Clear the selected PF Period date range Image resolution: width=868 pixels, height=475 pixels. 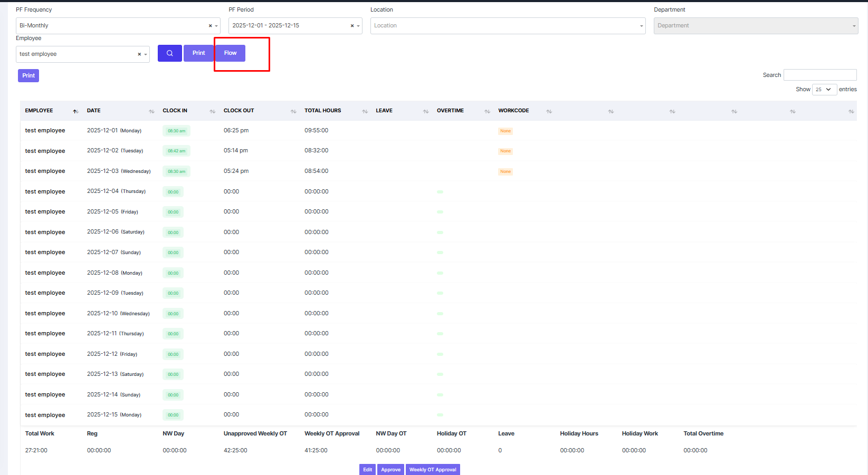[352, 26]
